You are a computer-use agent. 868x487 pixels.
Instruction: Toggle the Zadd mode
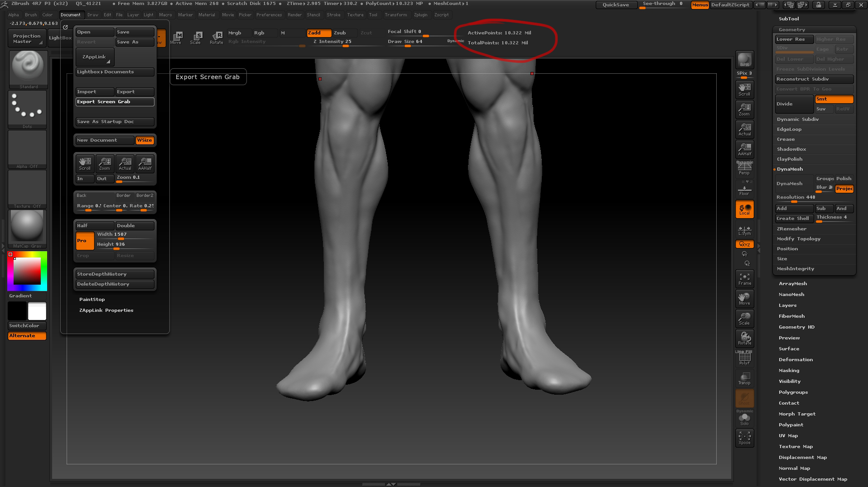319,33
